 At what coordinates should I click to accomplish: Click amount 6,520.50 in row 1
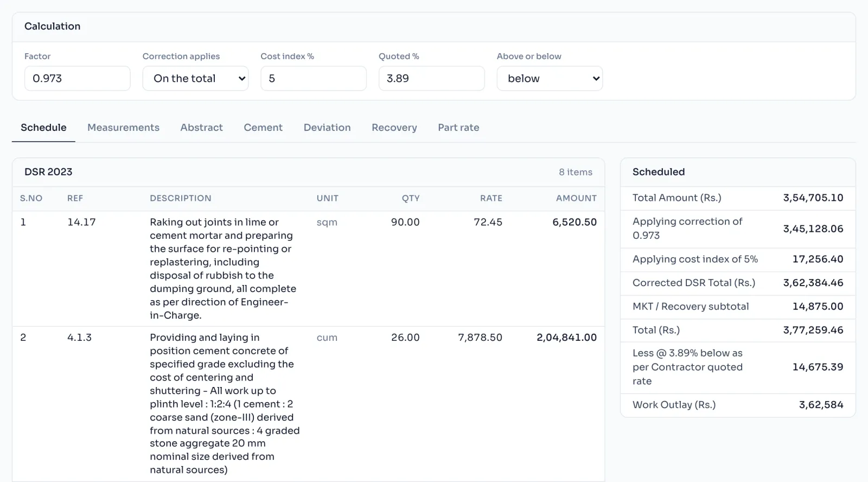tap(575, 222)
